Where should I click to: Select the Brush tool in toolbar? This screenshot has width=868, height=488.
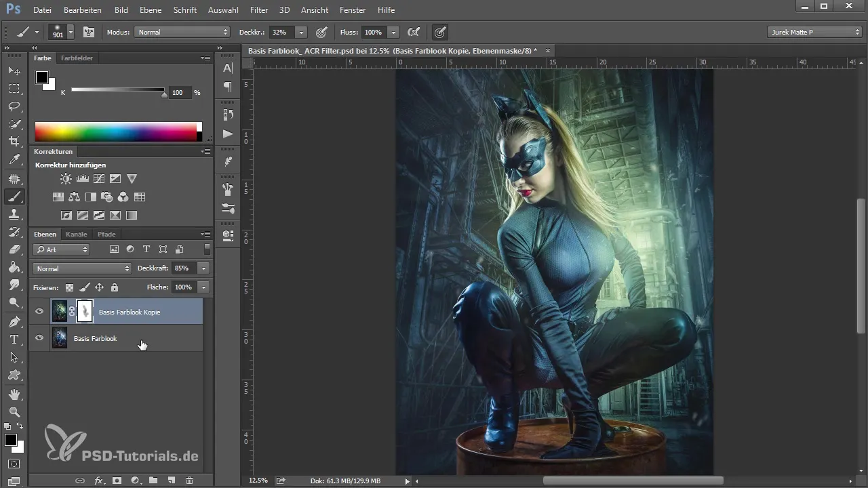click(14, 197)
